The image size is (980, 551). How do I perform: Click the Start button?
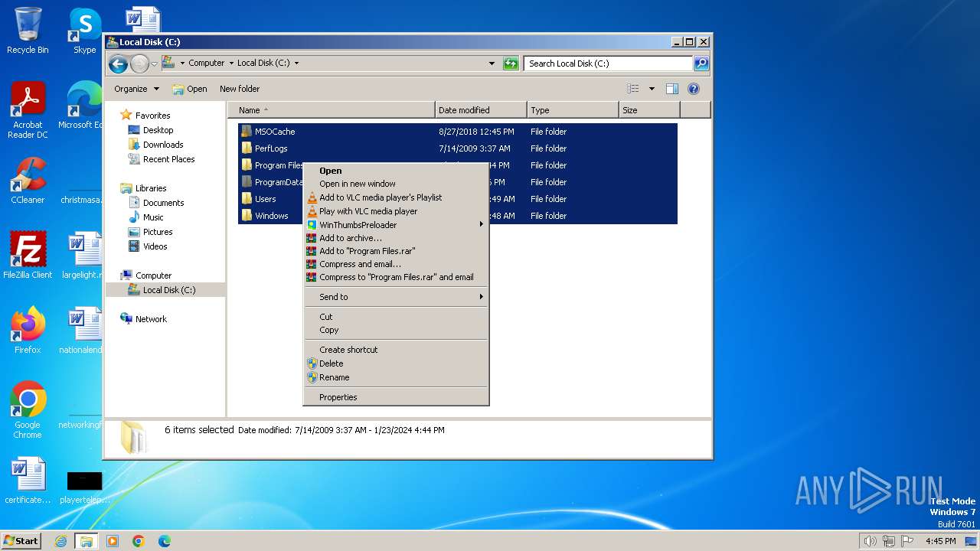21,540
